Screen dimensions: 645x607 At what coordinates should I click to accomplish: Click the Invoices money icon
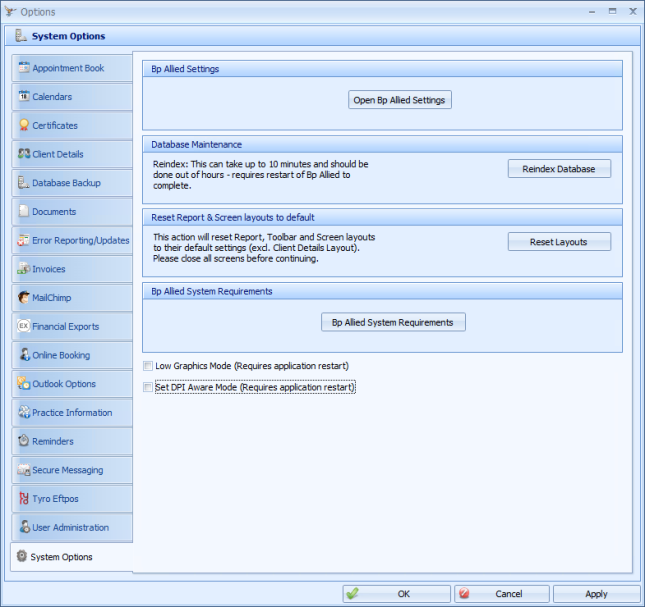24,269
